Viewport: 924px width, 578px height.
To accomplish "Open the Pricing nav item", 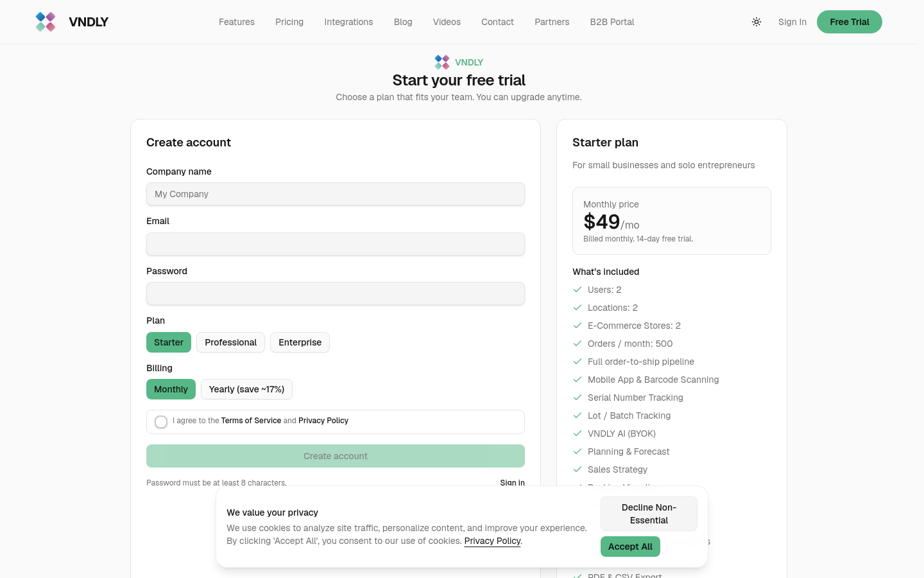I will [x=289, y=22].
